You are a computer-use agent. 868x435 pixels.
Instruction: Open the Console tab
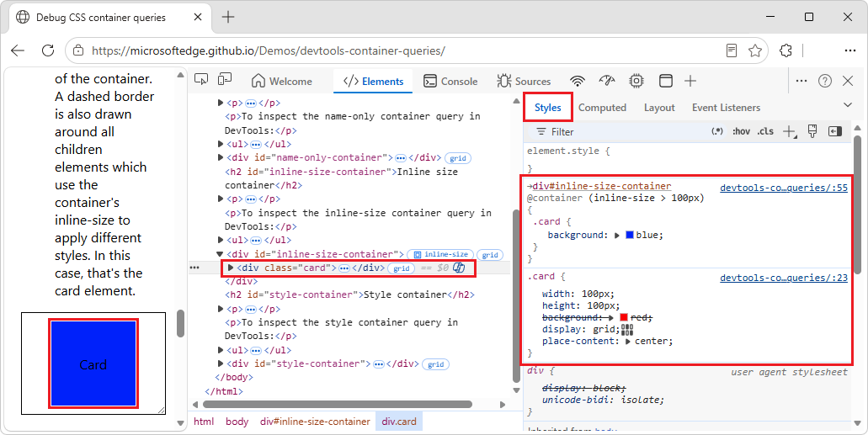[450, 82]
